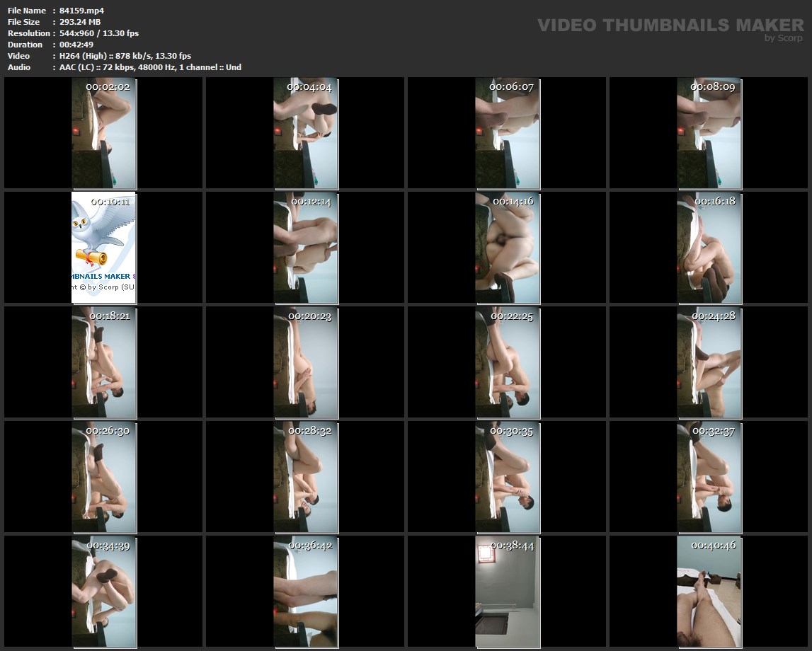The width and height of the screenshot is (812, 651).
Task: Select the thumbnail stamped 00:02:02
Action: tap(104, 134)
